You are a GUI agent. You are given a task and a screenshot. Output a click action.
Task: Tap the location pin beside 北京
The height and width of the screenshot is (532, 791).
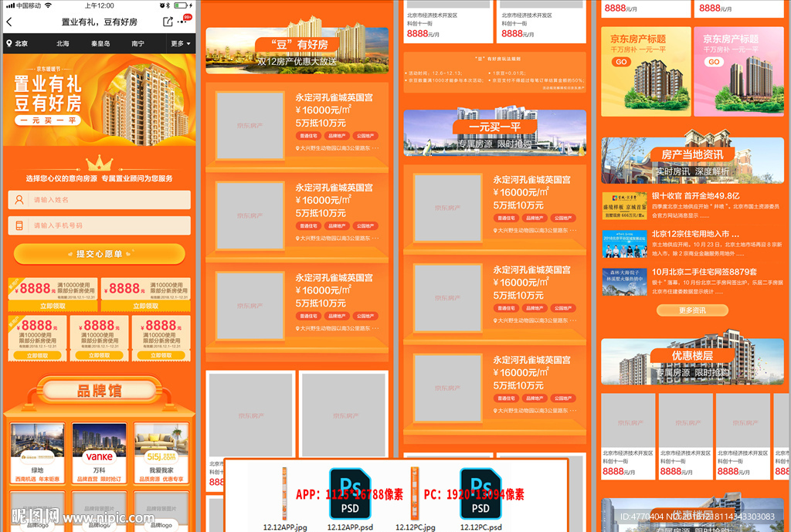[x=8, y=43]
